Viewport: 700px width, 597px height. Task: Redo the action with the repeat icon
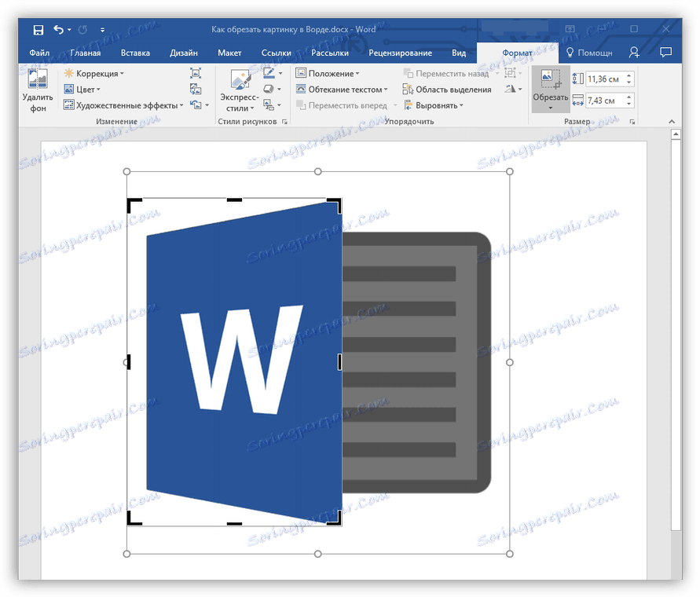coord(82,30)
